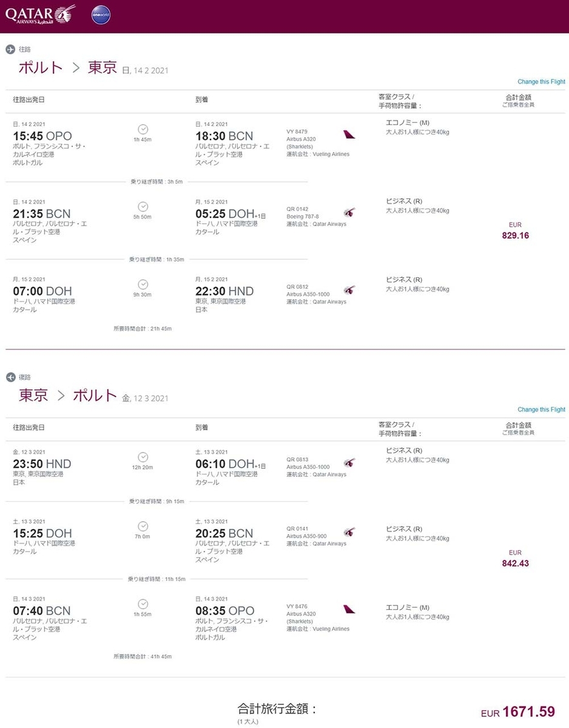
Task: Click Change this Flight for the outbound trip
Action: click(541, 82)
